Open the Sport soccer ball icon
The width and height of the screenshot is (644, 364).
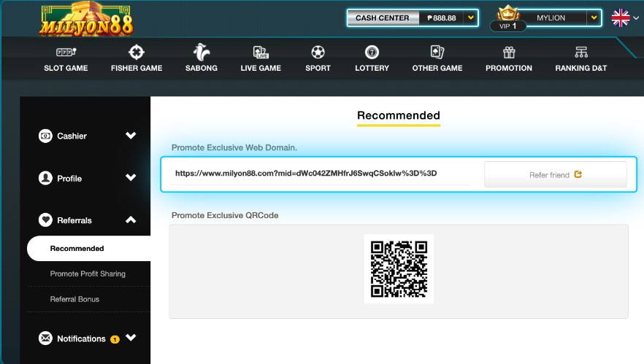point(318,52)
